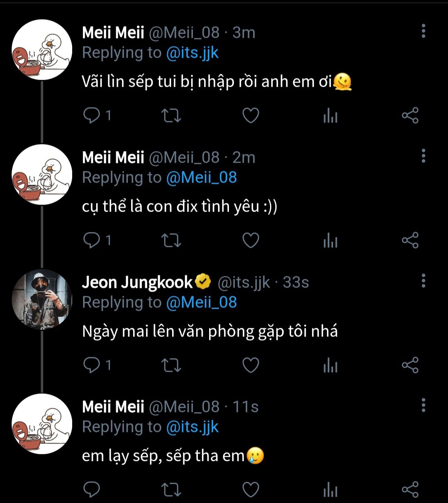Viewport: 448px width, 503px height.
Task: Reply to the 'Vãi lìn sếp' tweet
Action: tap(91, 116)
